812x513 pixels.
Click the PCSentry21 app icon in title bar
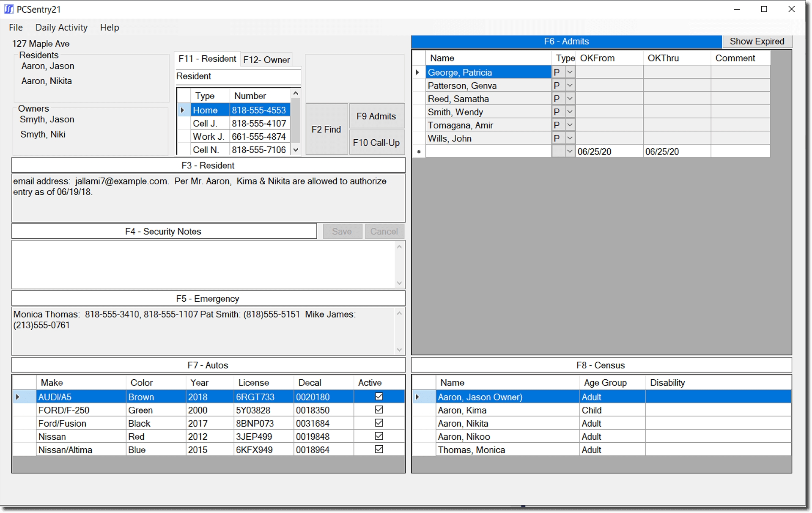(x=9, y=9)
